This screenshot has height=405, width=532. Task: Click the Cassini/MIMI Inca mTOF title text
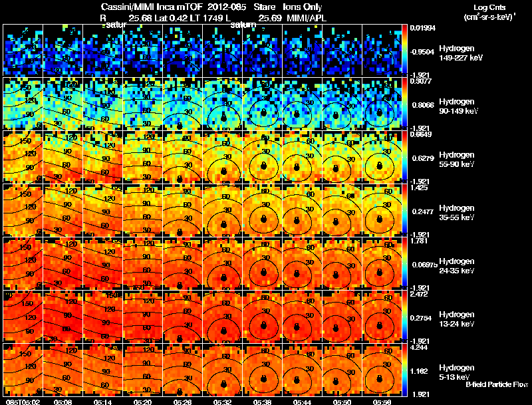(152, 7)
